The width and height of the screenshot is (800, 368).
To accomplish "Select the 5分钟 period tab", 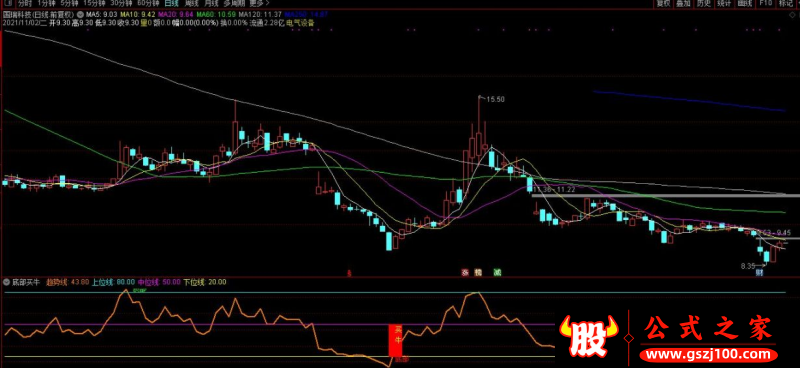I will (x=69, y=4).
